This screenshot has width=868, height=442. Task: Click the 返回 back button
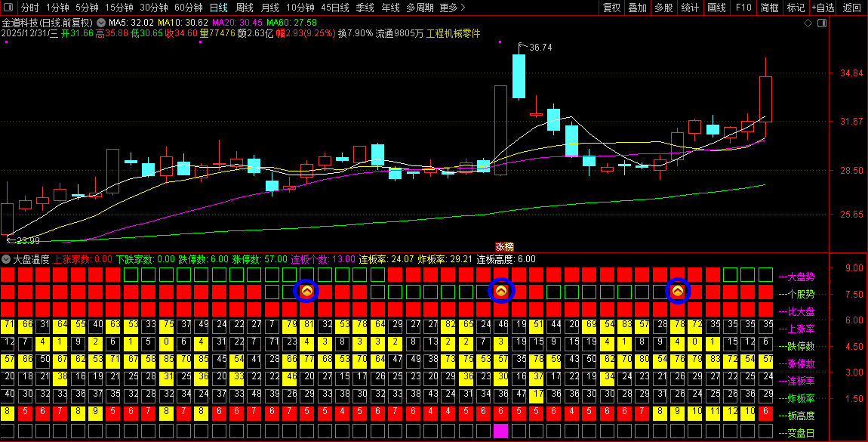[851, 8]
